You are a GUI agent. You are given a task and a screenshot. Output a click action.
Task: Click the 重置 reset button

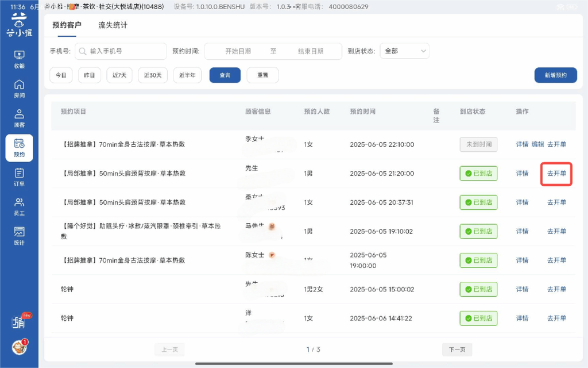(262, 75)
